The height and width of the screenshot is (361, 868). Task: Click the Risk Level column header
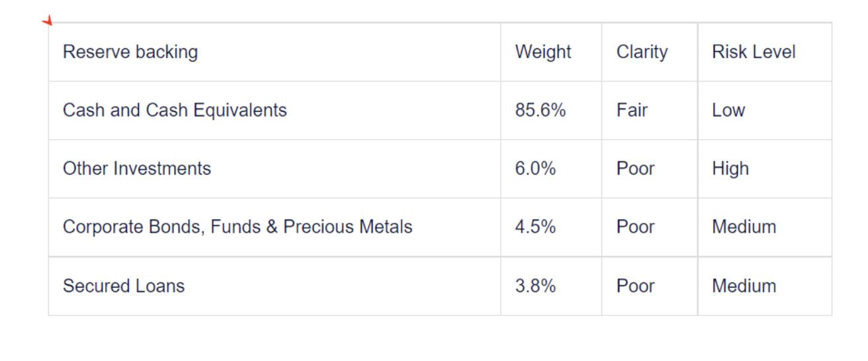click(754, 52)
